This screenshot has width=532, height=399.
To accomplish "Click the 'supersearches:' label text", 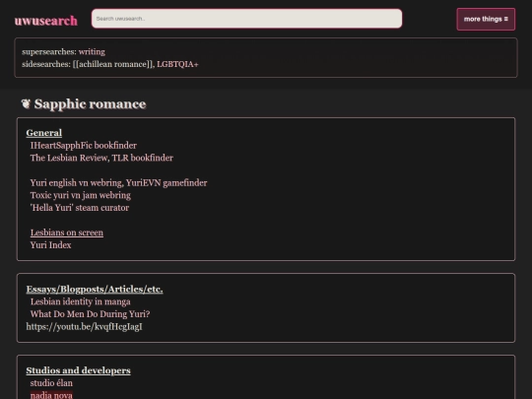I will pyautogui.click(x=49, y=52).
